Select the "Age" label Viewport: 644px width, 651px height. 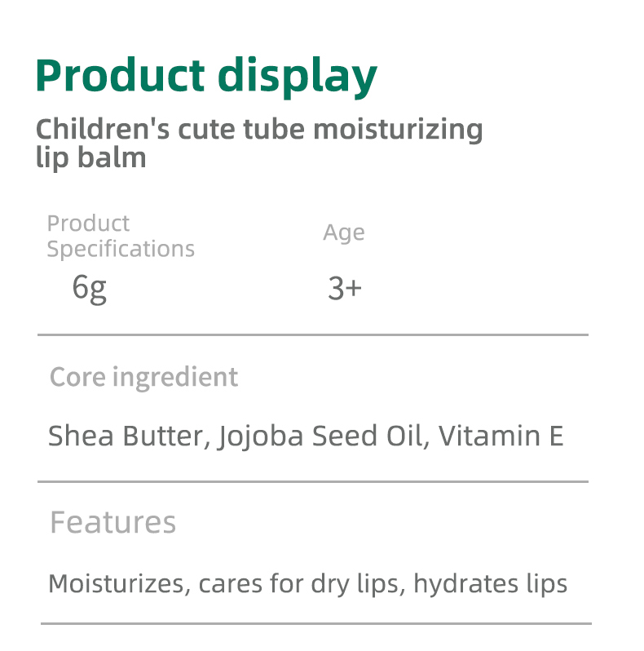pyautogui.click(x=343, y=232)
